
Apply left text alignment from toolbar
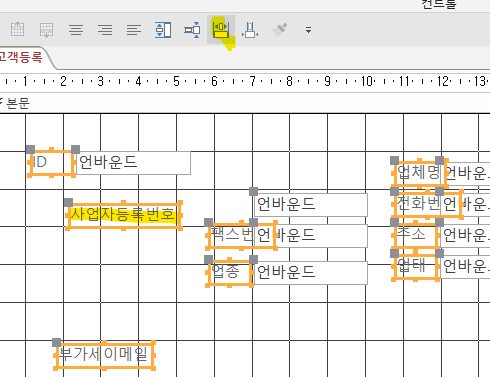[x=134, y=30]
